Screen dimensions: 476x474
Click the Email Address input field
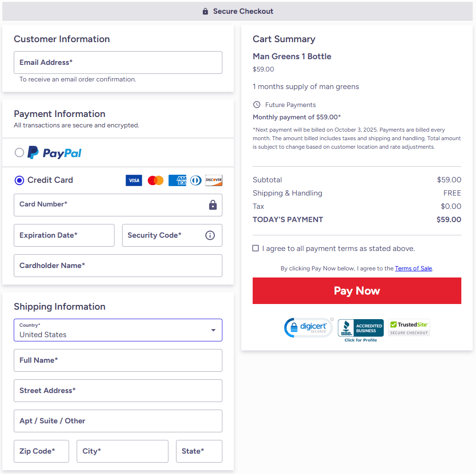[118, 63]
